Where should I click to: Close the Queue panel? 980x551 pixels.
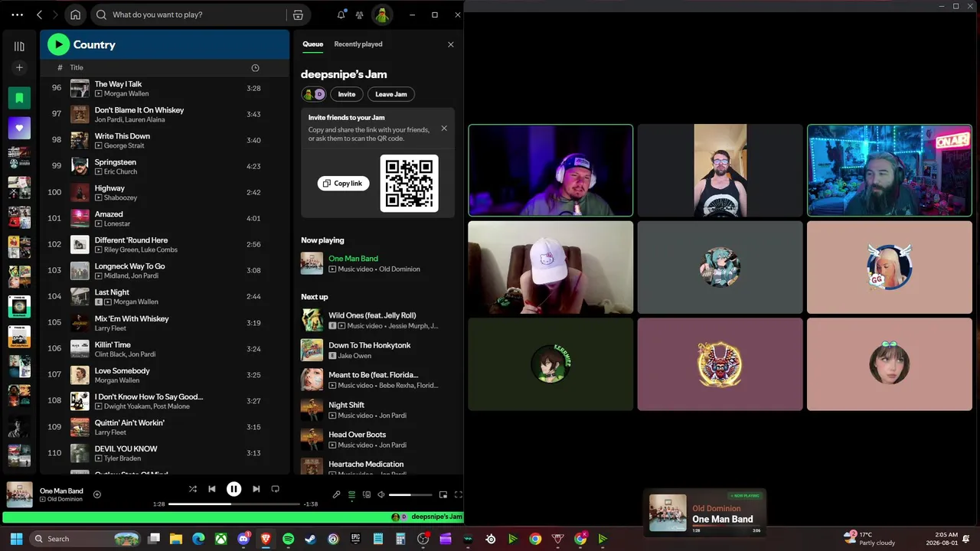[x=450, y=44]
